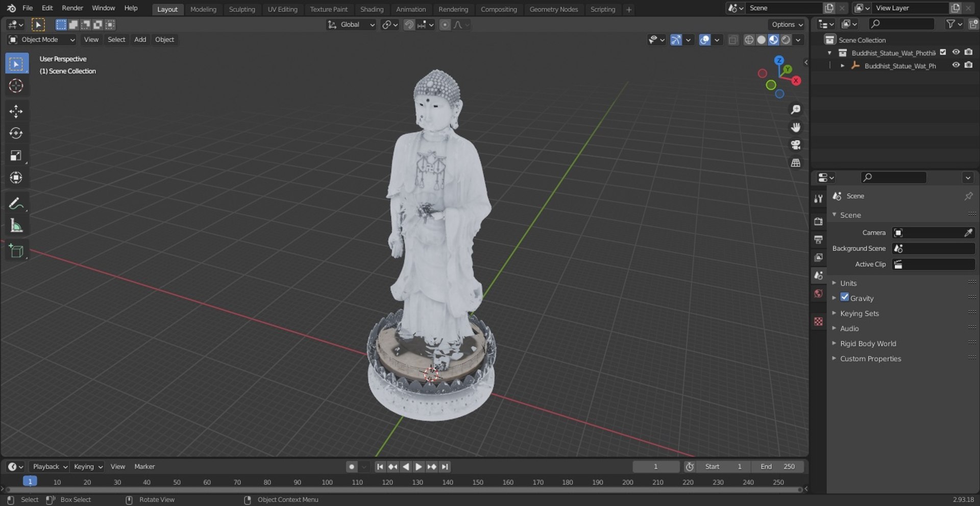Screen dimensions: 980x506
Task: Click the Start frame field
Action: point(723,467)
